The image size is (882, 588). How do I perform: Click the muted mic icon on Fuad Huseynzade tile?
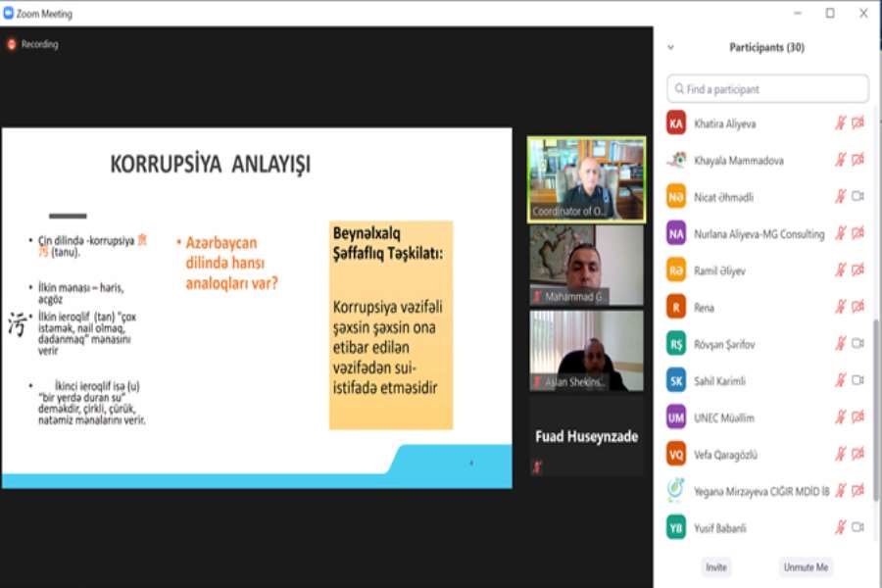tap(537, 466)
